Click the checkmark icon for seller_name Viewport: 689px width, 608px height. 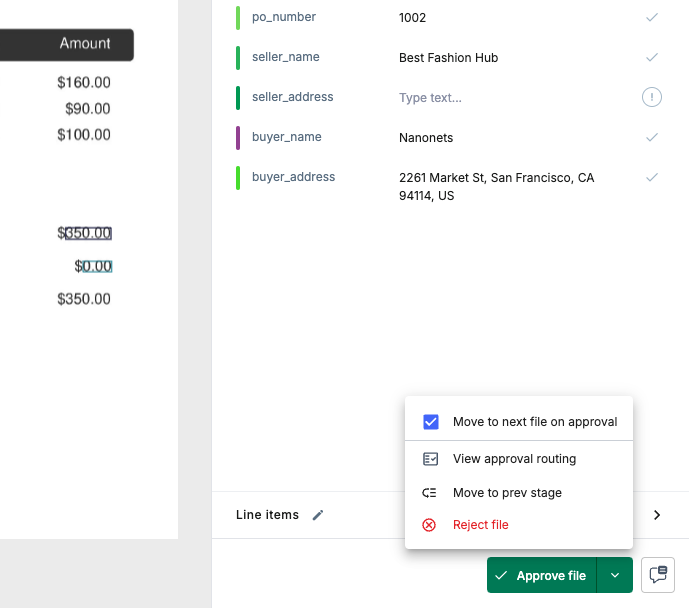(x=652, y=57)
